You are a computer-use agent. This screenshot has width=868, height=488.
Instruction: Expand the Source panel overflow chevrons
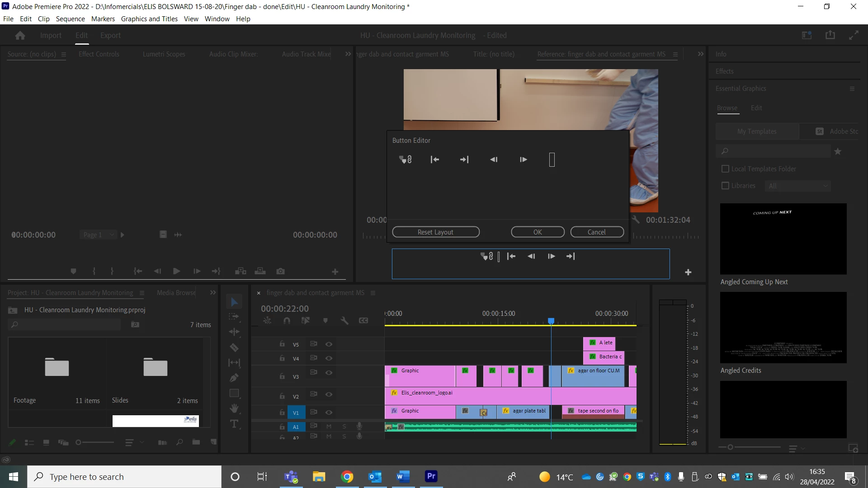(x=348, y=54)
